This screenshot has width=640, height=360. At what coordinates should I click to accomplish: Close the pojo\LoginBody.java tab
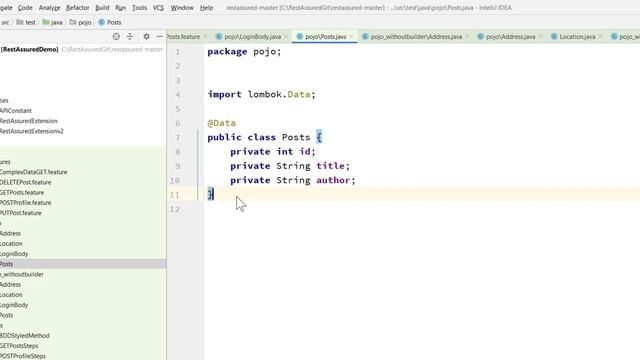[286, 37]
